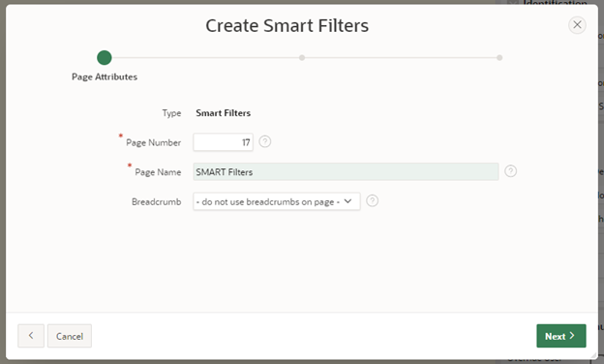The height and width of the screenshot is (364, 604).
Task: Expand the Breadcrumb dropdown list
Action: pos(277,201)
